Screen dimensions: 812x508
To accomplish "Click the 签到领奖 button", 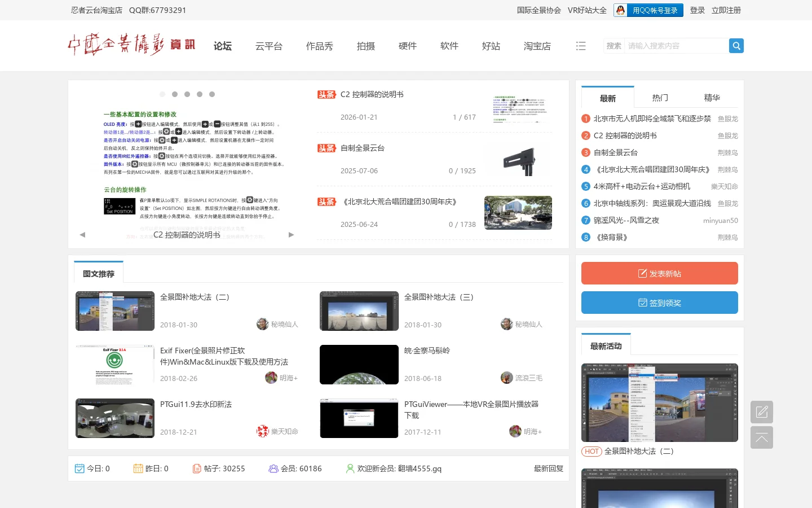I will 660,303.
